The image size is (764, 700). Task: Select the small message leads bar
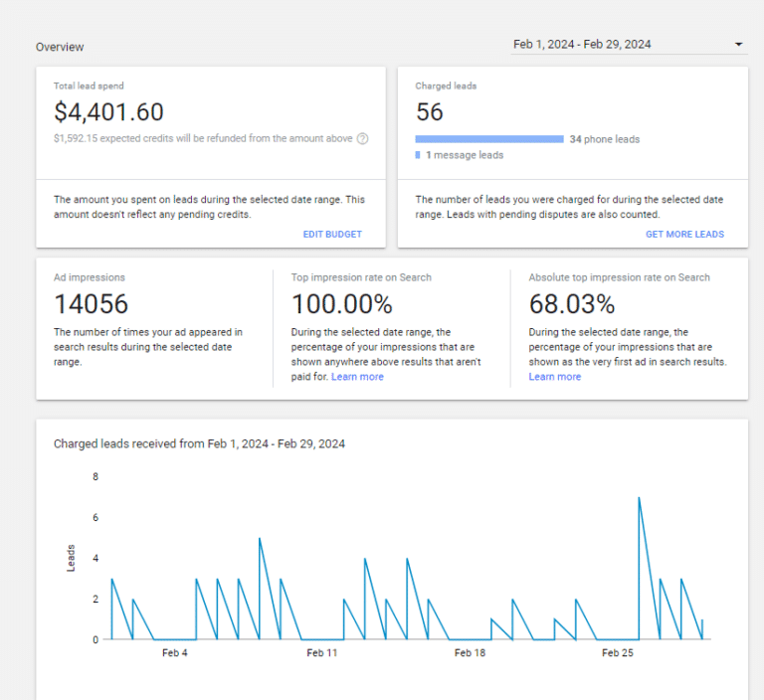[417, 155]
